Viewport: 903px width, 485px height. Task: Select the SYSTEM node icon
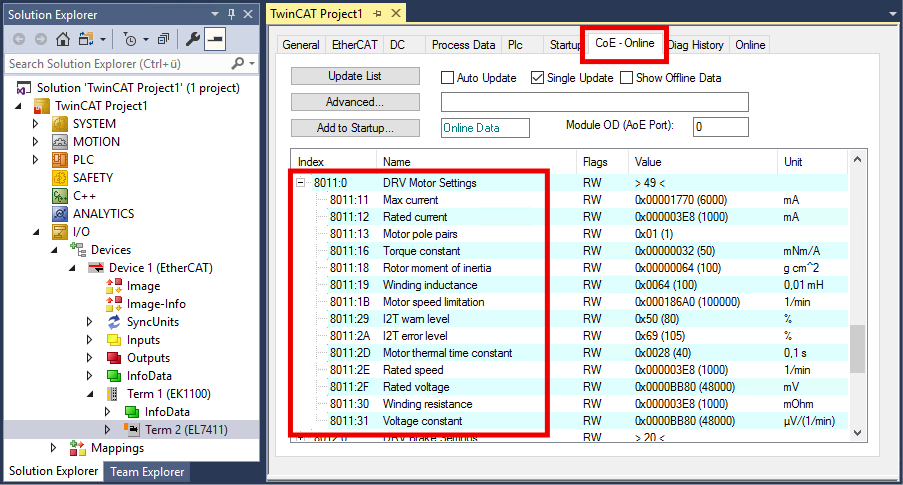60,124
